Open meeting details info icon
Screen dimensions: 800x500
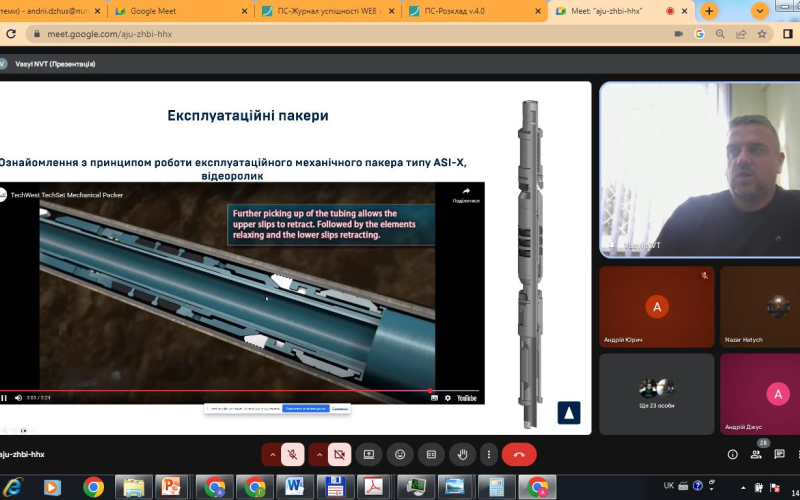(733, 454)
